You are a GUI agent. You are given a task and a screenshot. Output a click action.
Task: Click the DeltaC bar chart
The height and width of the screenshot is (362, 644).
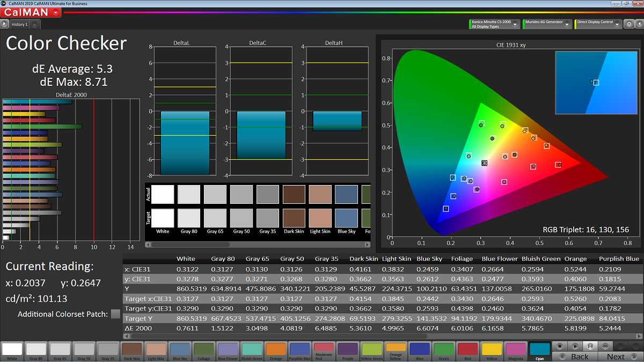coord(261,110)
